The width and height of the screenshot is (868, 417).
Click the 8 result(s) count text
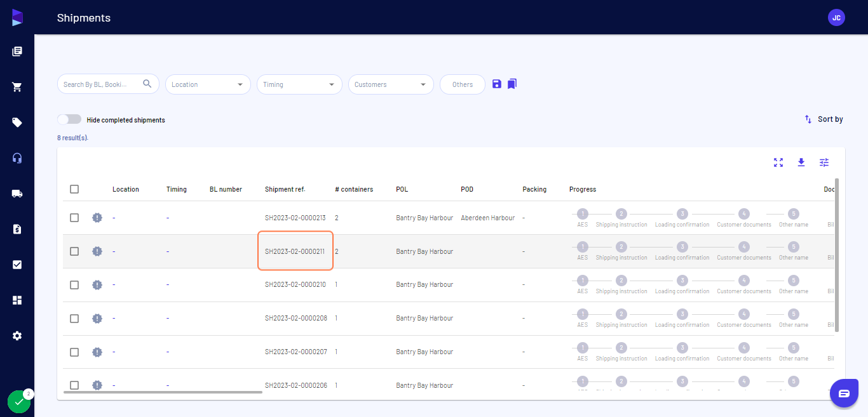[72, 138]
